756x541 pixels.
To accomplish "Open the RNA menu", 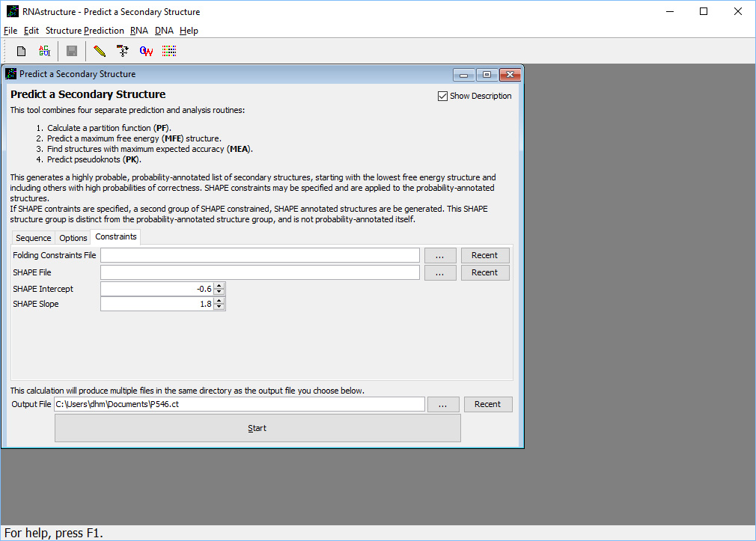I will click(139, 31).
